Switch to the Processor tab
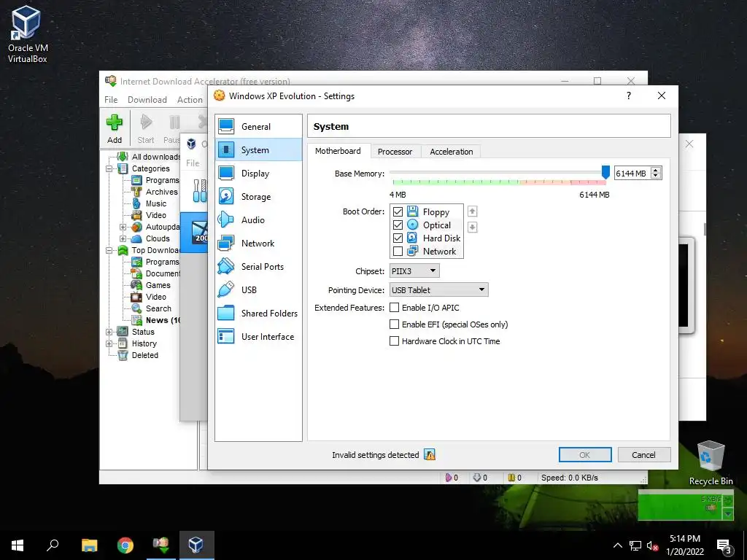The image size is (747, 560). (395, 152)
